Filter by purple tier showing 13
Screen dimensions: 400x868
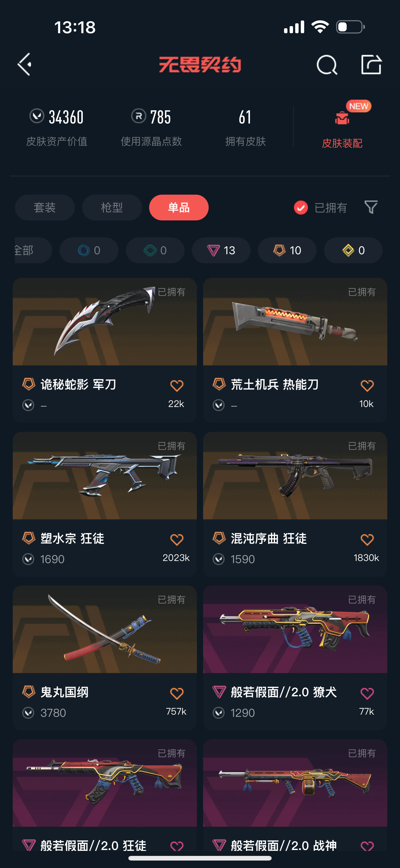tap(221, 250)
